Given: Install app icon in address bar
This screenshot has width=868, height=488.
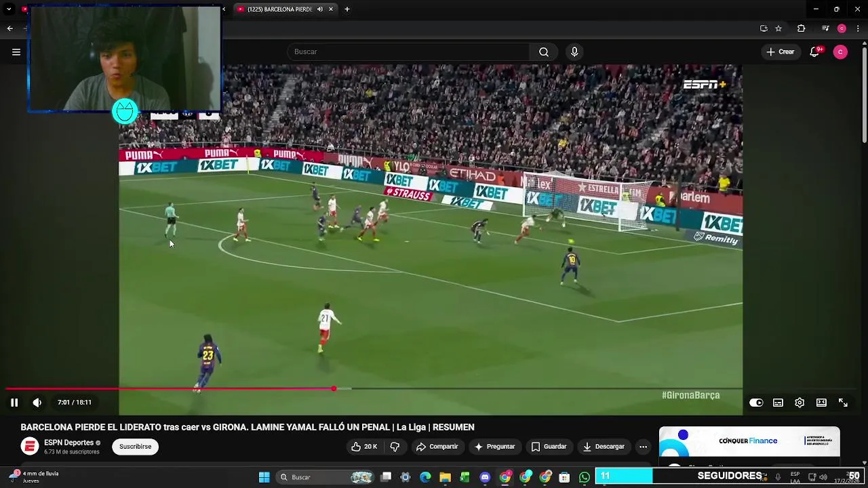Looking at the screenshot, I should click(764, 28).
